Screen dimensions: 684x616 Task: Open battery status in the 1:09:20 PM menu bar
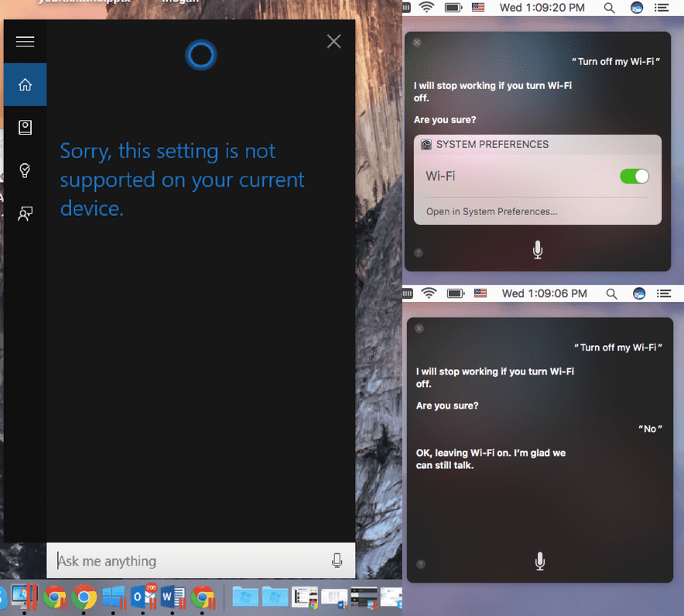453,8
